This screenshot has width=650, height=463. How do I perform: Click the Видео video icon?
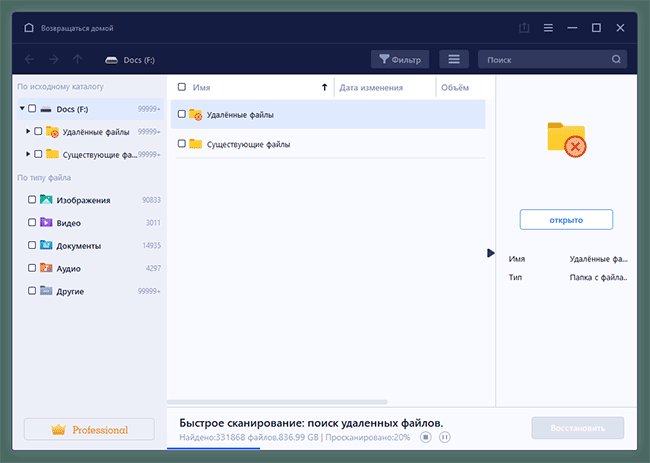(x=46, y=223)
